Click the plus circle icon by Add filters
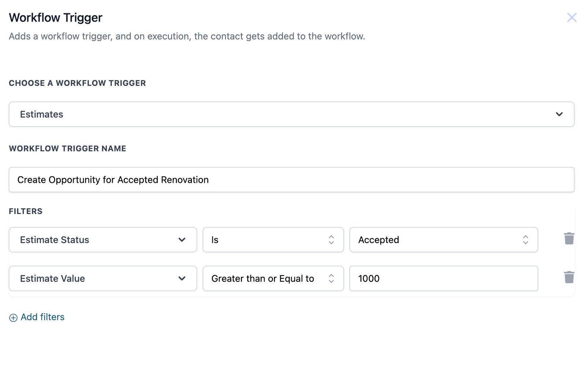The height and width of the screenshot is (392, 586). [x=13, y=318]
